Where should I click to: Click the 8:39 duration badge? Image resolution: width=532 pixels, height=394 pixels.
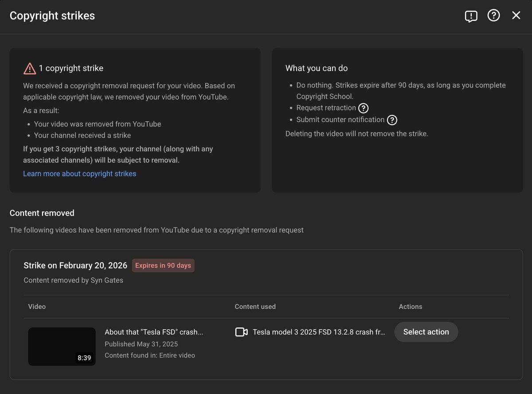click(x=84, y=358)
